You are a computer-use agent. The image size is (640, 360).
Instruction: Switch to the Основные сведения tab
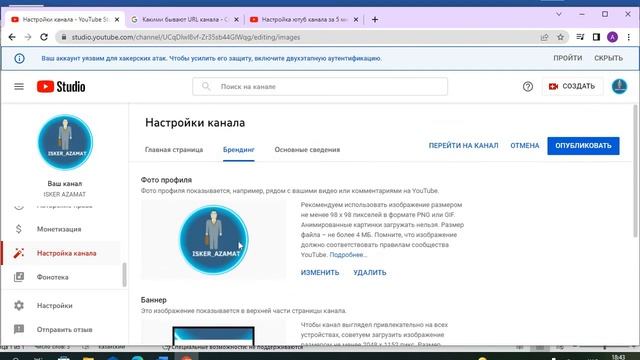coord(307,149)
